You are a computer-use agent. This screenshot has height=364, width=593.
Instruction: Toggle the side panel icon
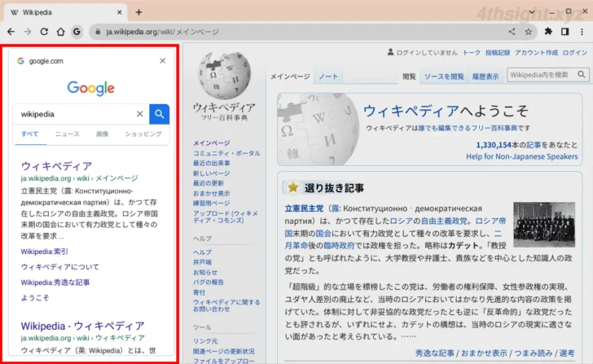tap(565, 32)
